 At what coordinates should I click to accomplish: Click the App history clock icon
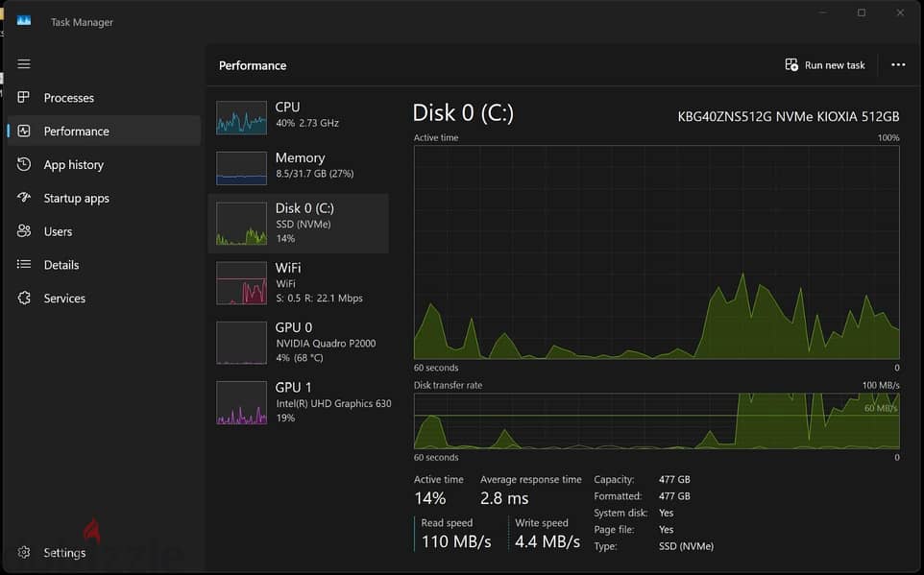click(x=24, y=164)
